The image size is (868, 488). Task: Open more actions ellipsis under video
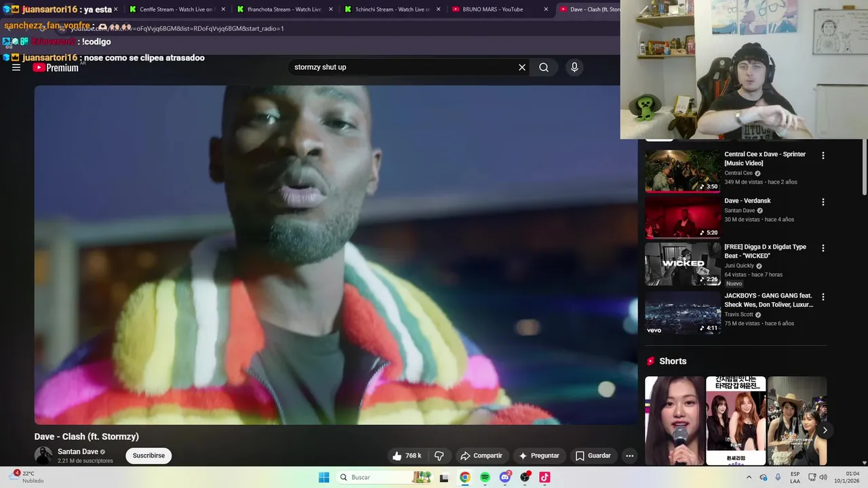629,455
